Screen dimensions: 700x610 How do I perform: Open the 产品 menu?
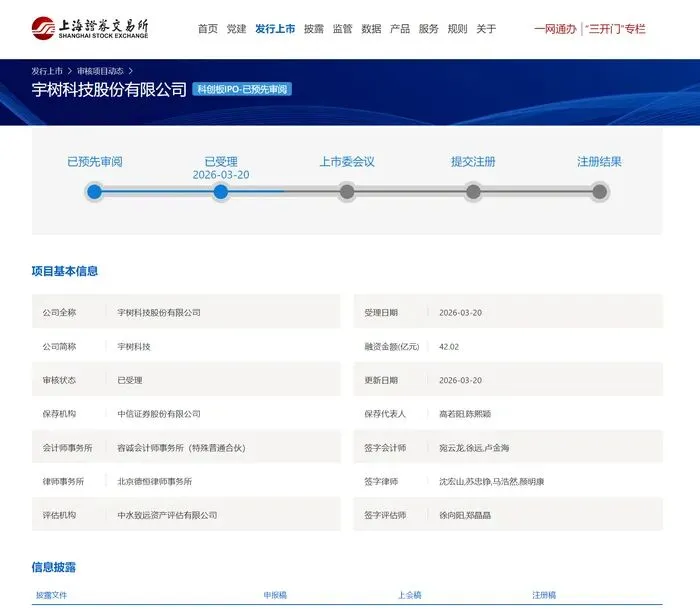tap(400, 29)
